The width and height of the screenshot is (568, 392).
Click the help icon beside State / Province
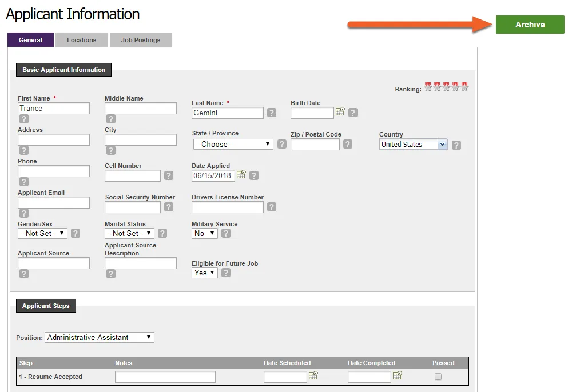click(x=282, y=144)
